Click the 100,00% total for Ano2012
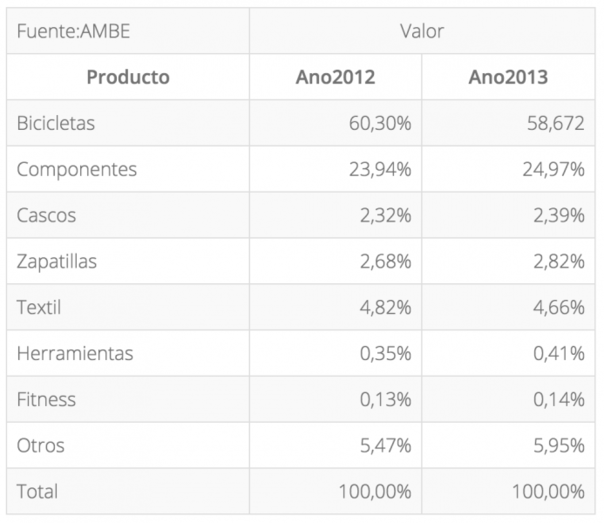 click(x=374, y=492)
